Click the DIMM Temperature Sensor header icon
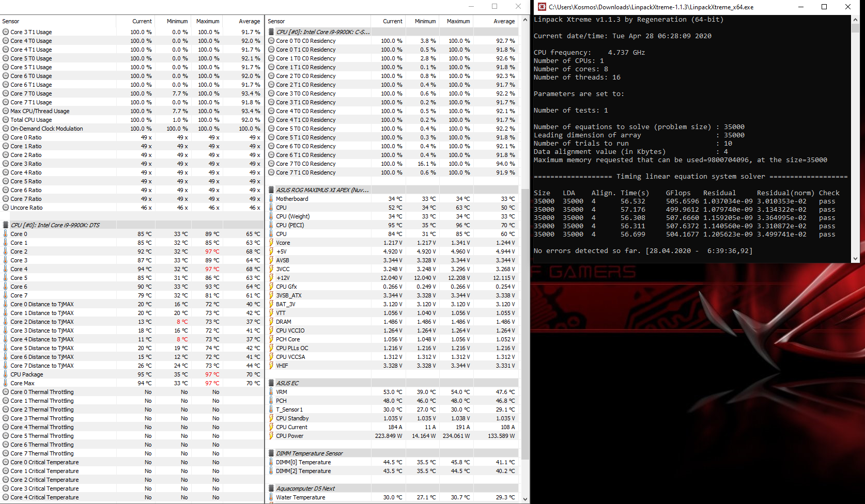The image size is (865, 504). [271, 453]
